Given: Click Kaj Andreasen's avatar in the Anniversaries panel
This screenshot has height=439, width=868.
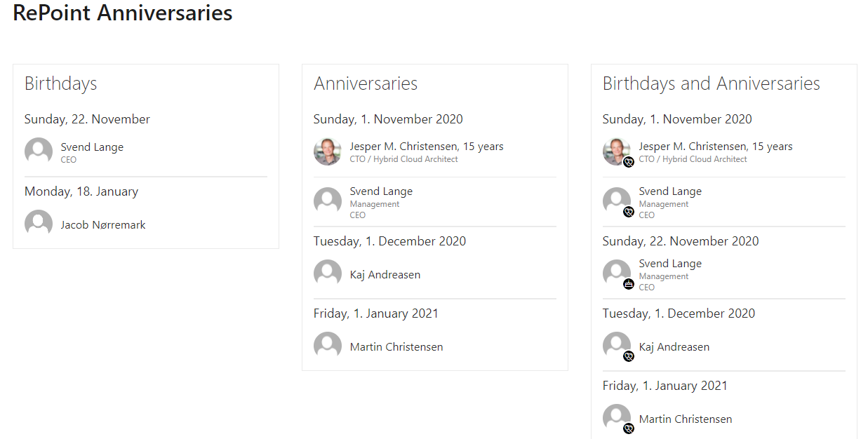Looking at the screenshot, I should [x=328, y=273].
